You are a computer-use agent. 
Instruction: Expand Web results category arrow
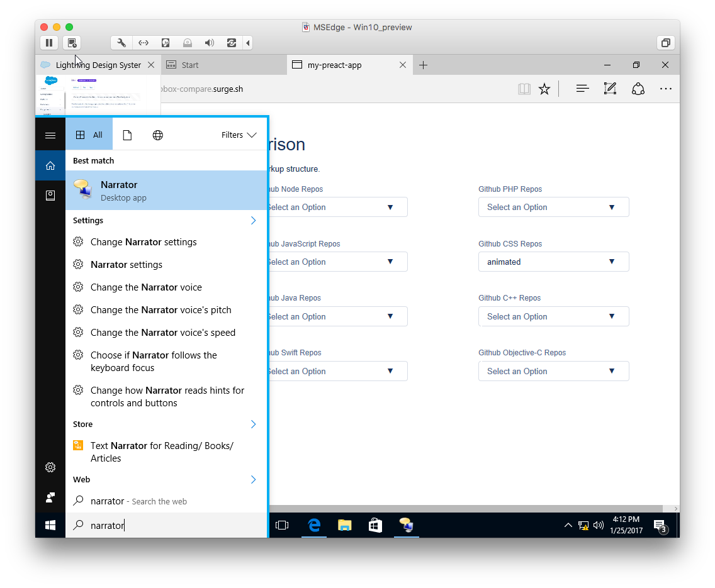253,480
